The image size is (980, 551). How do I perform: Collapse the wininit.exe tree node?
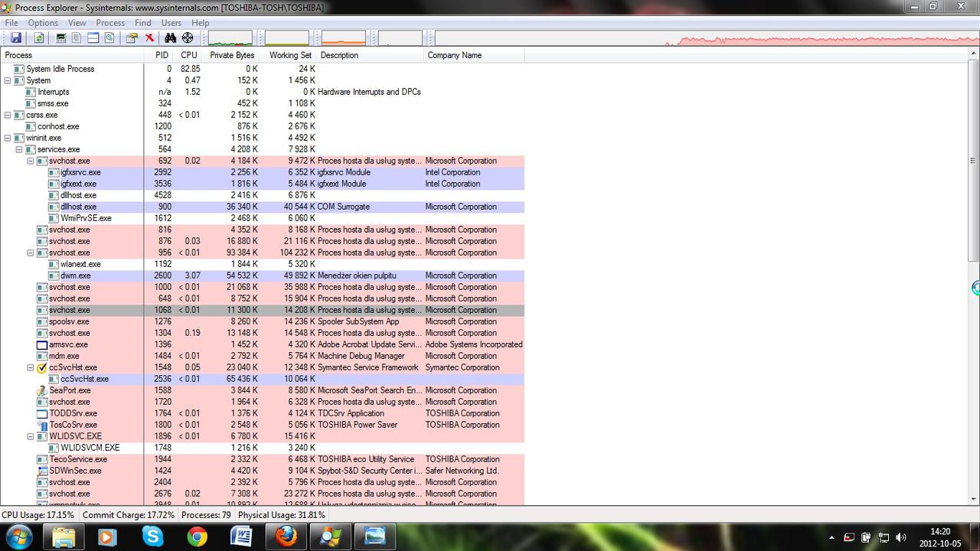tap(8, 138)
